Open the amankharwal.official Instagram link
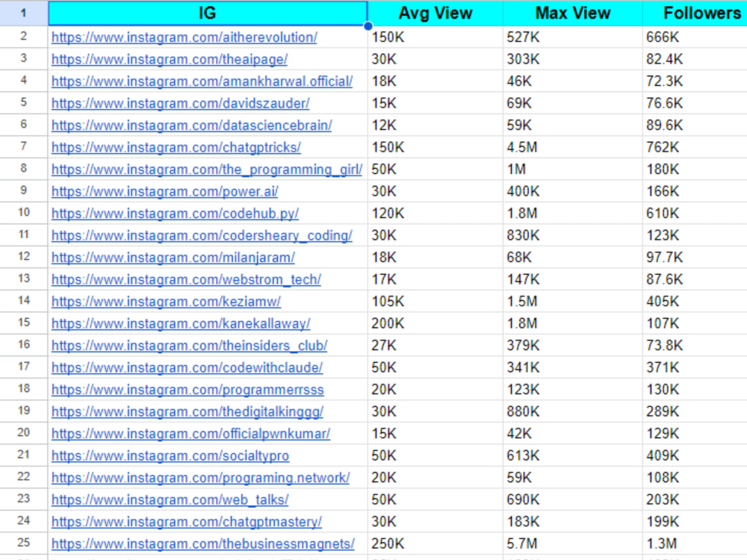The width and height of the screenshot is (747, 560). (202, 81)
